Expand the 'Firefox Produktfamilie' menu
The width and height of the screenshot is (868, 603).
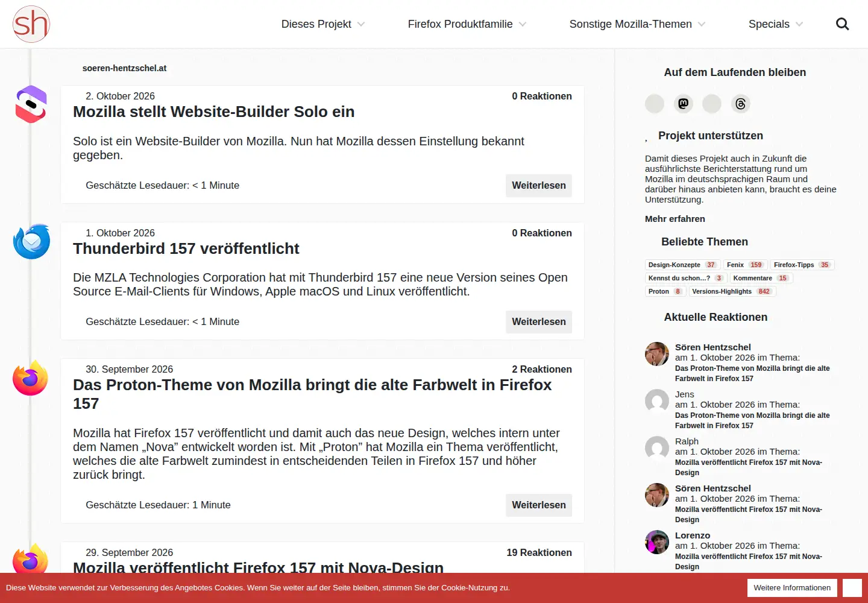(x=467, y=24)
